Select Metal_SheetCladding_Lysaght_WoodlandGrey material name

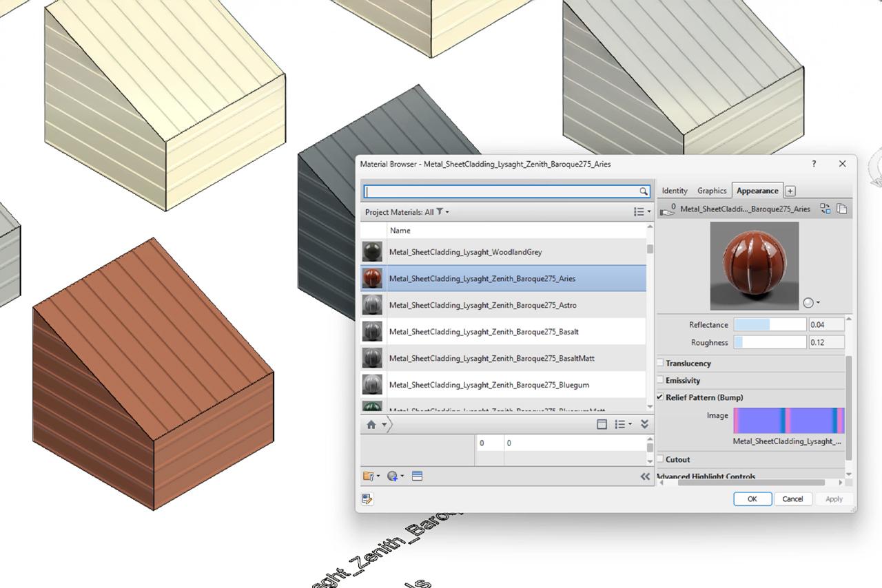465,252
